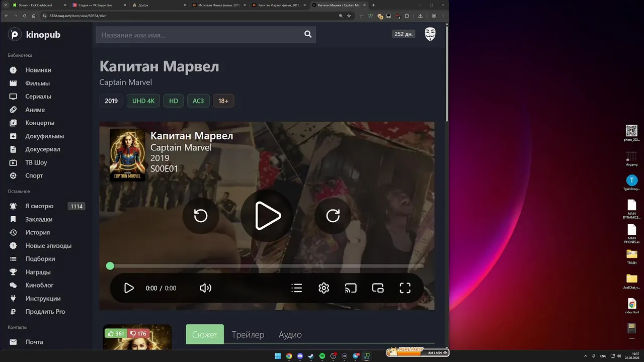Click the cast to device icon
This screenshot has width=644, height=362.
(x=351, y=288)
